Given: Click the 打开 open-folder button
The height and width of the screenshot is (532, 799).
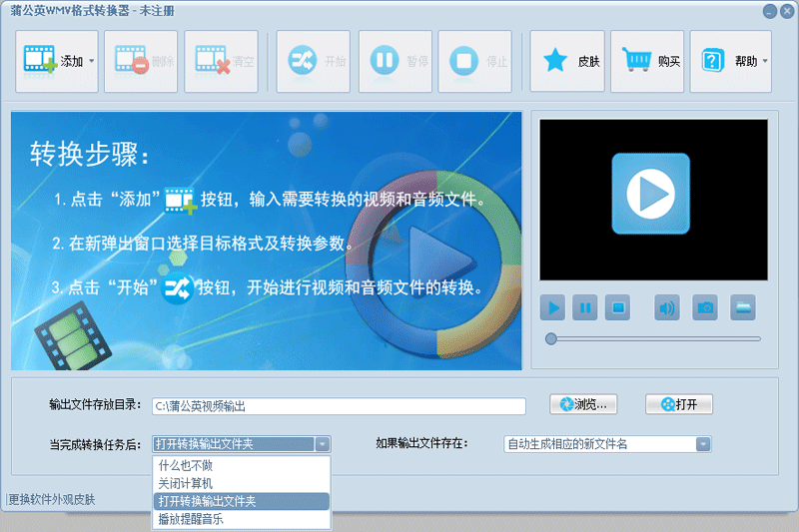Looking at the screenshot, I should point(679,404).
